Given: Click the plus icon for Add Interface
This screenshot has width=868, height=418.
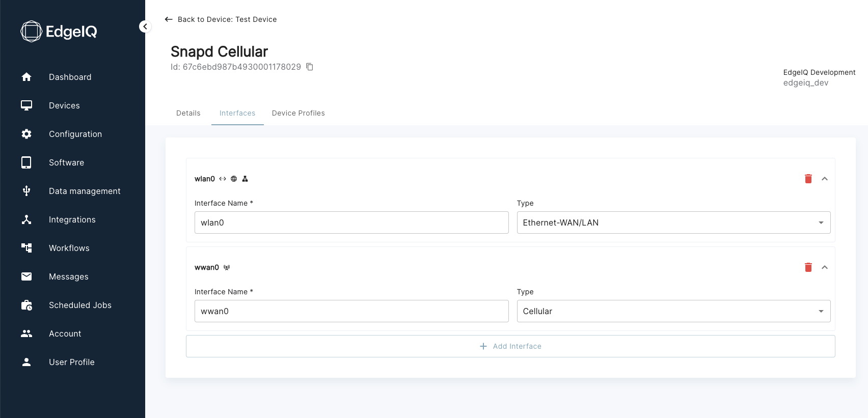Looking at the screenshot, I should (483, 346).
